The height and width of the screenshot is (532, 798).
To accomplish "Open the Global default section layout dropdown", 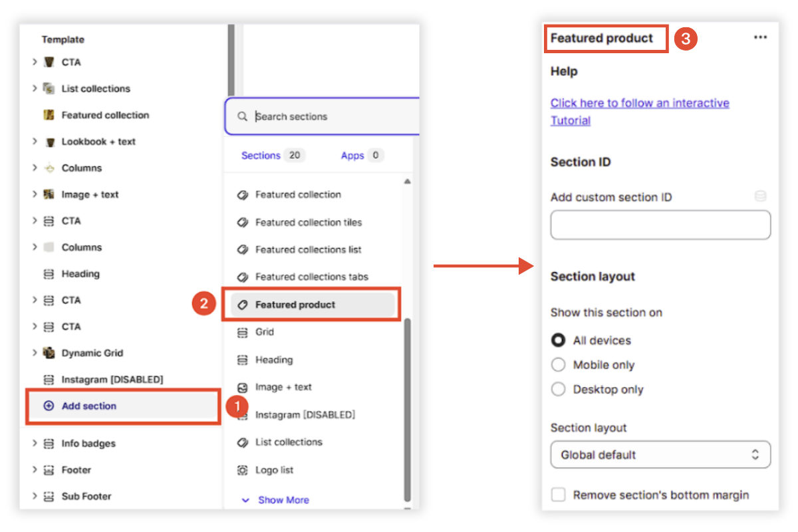I will tap(660, 454).
